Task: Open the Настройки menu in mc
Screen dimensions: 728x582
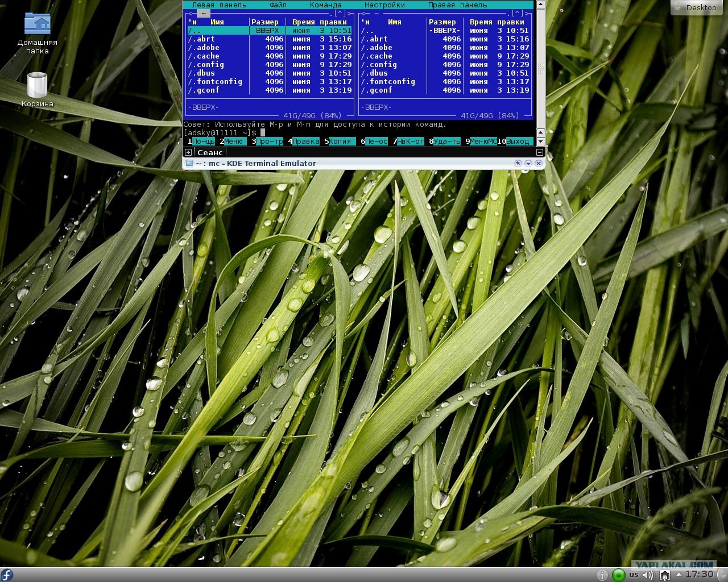Action: [384, 5]
